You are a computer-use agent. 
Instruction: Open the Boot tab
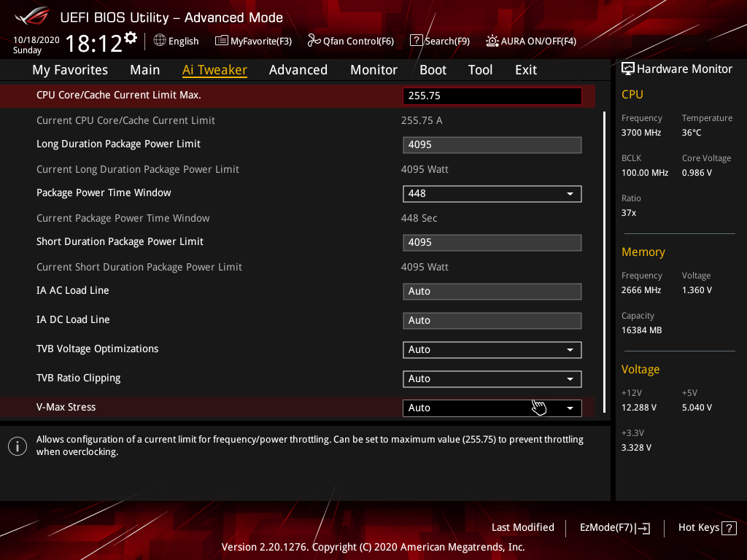[x=433, y=70]
